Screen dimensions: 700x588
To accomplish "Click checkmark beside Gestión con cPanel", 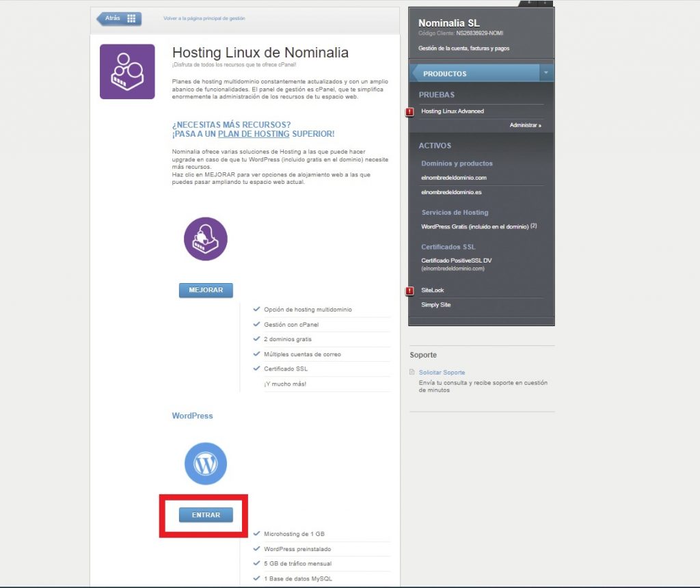I will [256, 324].
